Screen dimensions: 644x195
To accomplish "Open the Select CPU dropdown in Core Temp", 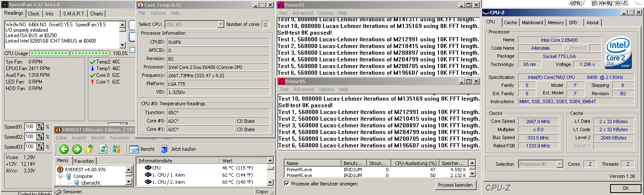I will pos(221,24).
